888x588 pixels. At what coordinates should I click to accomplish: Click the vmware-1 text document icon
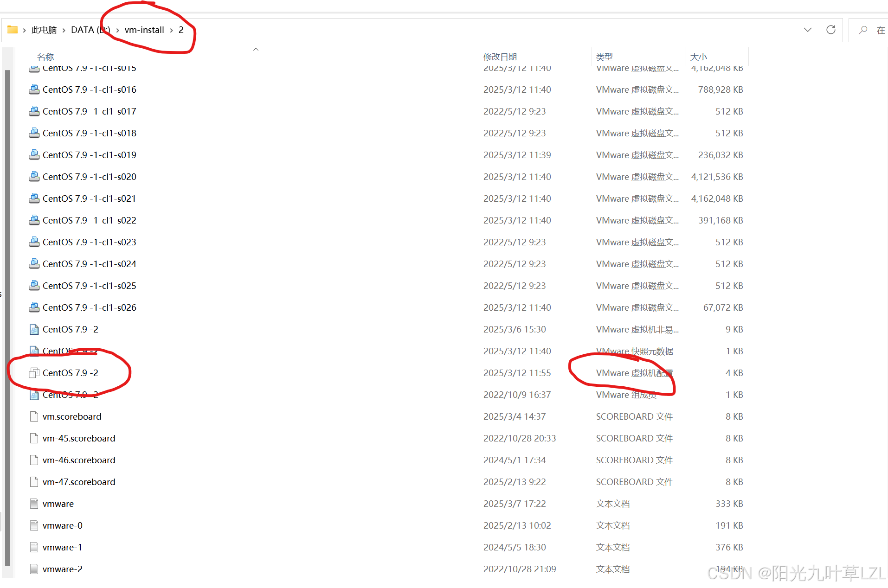tap(34, 547)
